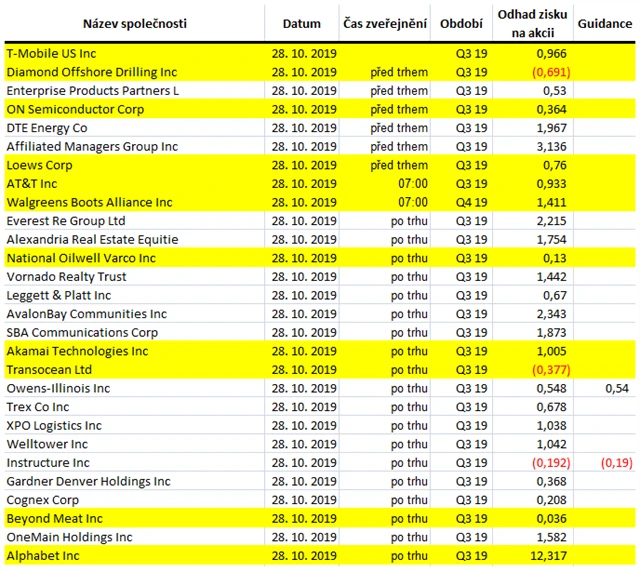Image resolution: width=640 pixels, height=572 pixels.
Task: Click the 'Odhad zisku na akcii' header
Action: pyautogui.click(x=533, y=24)
